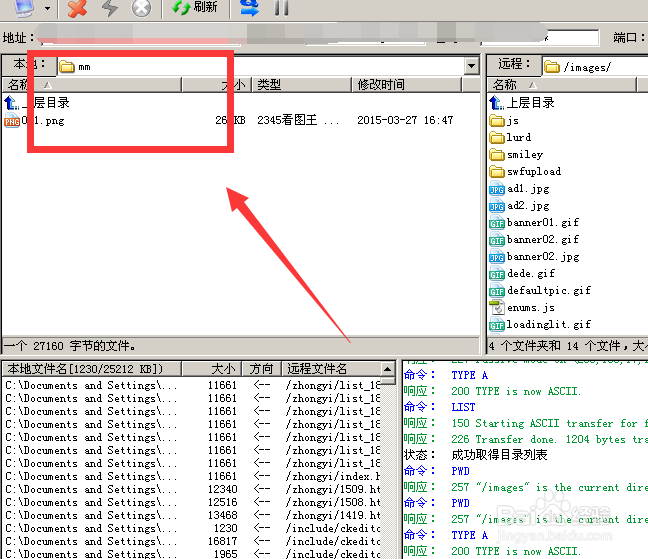Screen dimensions: 648x559
Task: Go to local parent directory 上层目录
Action: click(37, 102)
